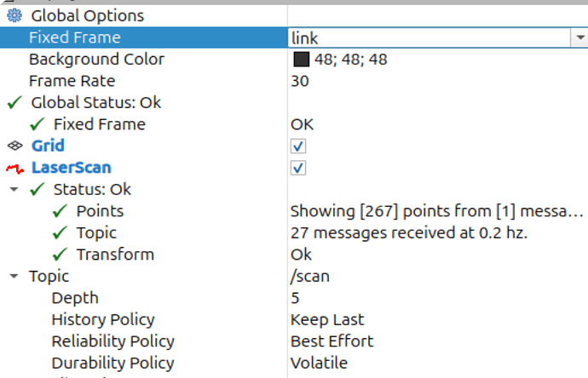Disable the Grid display checkbox
This screenshot has height=378, width=588.
[x=297, y=146]
